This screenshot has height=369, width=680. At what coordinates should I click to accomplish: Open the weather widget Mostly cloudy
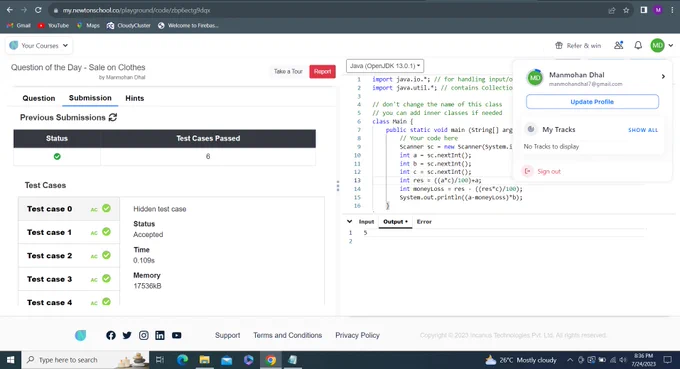[x=520, y=360]
